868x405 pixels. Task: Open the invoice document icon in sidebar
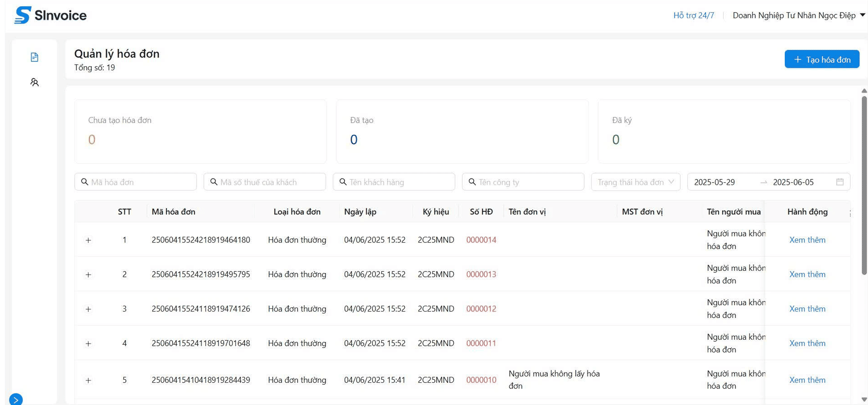34,57
